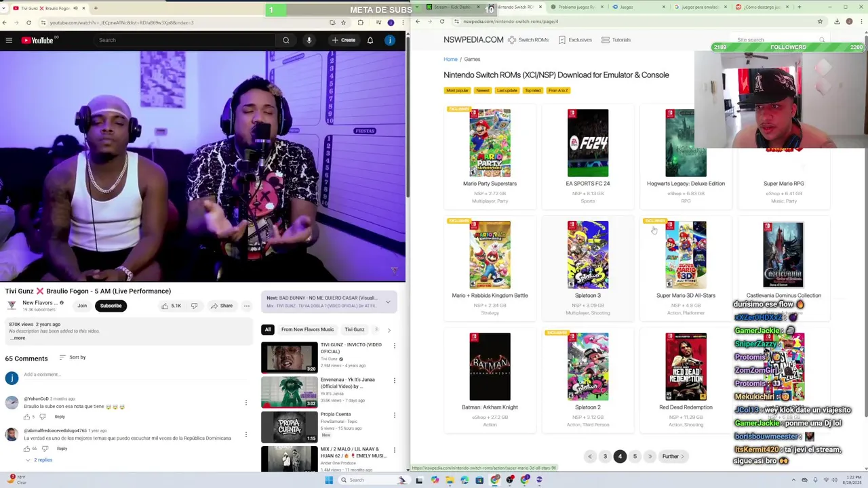Open YouTube notifications bell
Screen dimensions: 868x488
tap(370, 40)
